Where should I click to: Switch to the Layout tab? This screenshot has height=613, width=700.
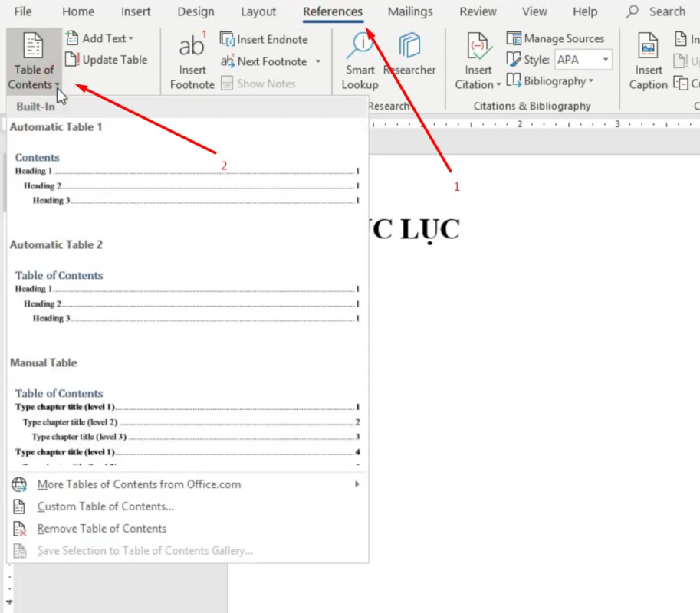(x=258, y=11)
